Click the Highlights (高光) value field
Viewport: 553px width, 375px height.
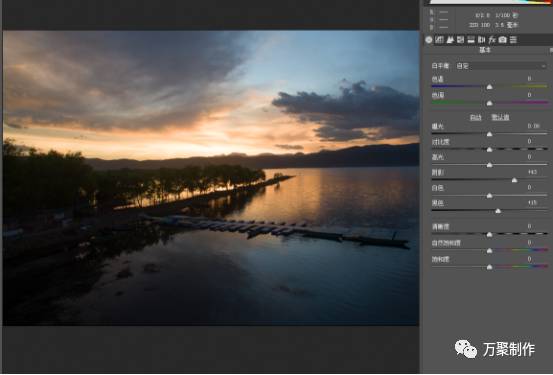[529, 157]
